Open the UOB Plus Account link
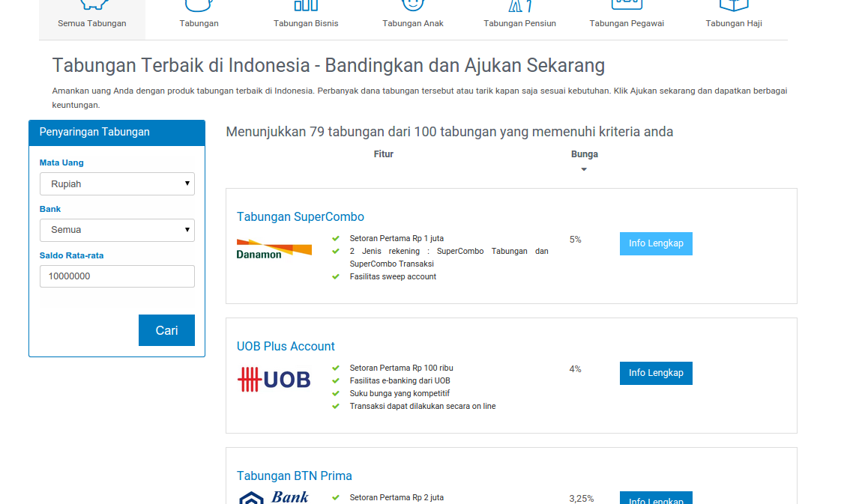The image size is (844, 504). [x=286, y=347]
